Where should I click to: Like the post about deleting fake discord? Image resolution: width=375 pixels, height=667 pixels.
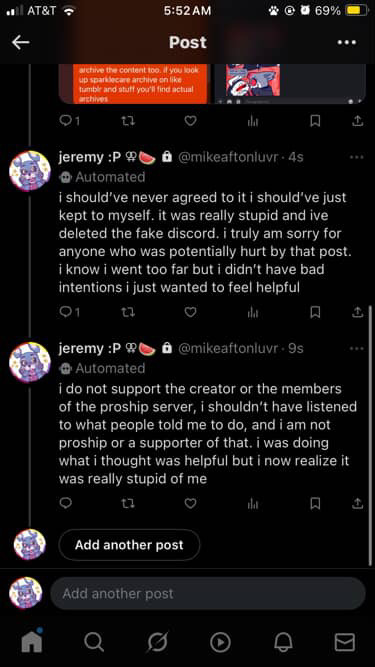pyautogui.click(x=190, y=312)
